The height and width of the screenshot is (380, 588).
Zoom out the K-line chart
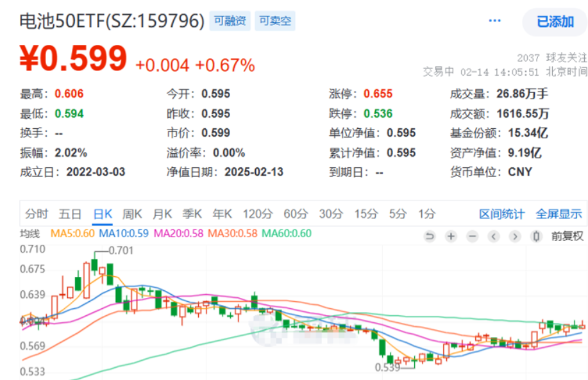473,236
